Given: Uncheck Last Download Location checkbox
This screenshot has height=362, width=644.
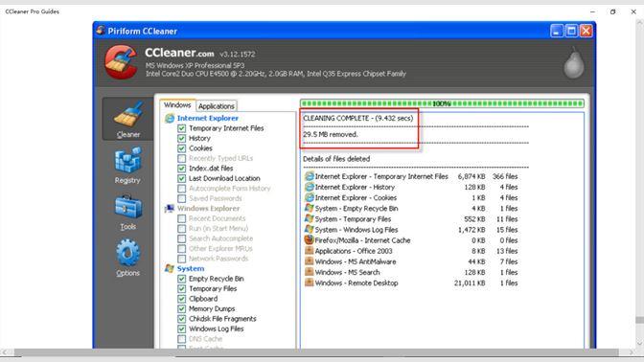Looking at the screenshot, I should coord(181,178).
